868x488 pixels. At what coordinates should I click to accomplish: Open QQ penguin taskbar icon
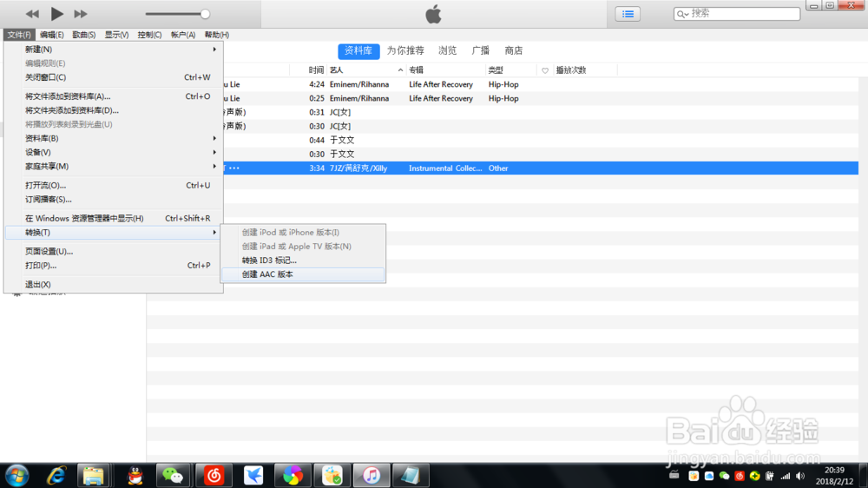(x=135, y=476)
